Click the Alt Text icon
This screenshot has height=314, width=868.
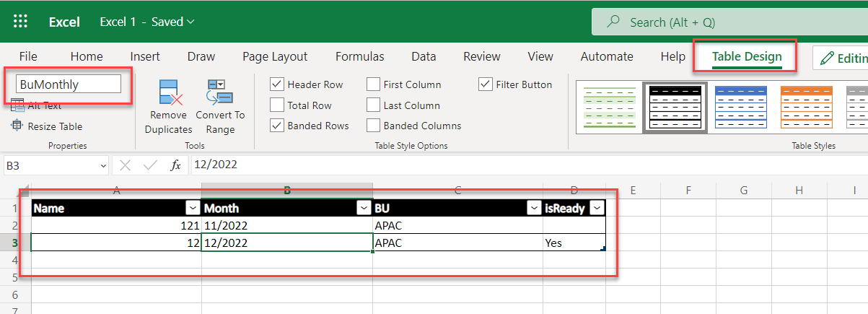coord(18,105)
